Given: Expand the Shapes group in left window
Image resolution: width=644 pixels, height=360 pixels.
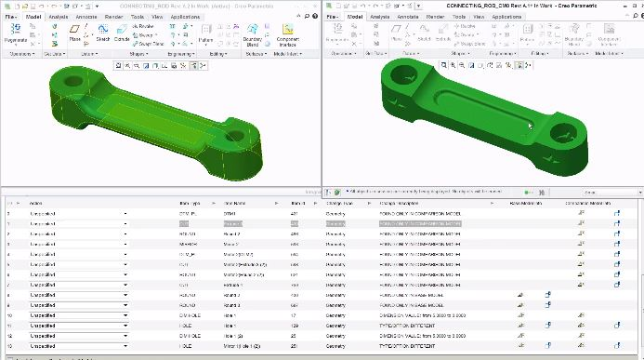Looking at the screenshot, I should click(138, 54).
